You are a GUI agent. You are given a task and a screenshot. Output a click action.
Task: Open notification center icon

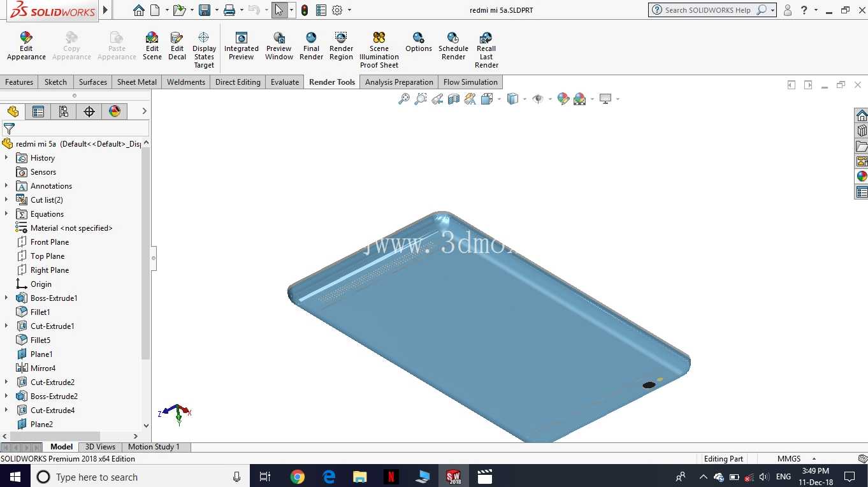(849, 477)
